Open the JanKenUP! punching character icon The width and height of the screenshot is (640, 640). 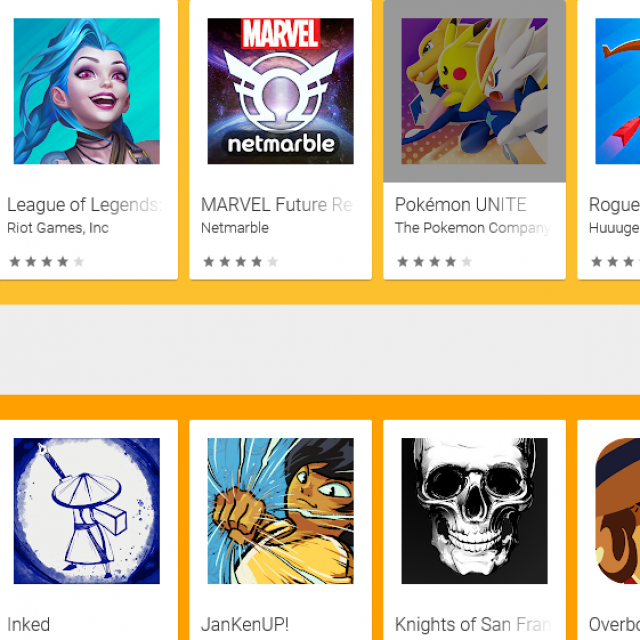pos(280,511)
